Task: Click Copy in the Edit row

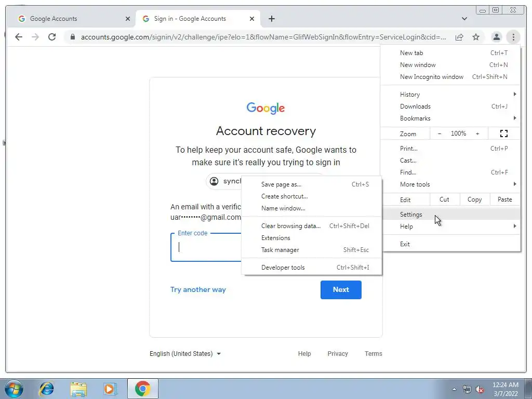Action: point(474,199)
